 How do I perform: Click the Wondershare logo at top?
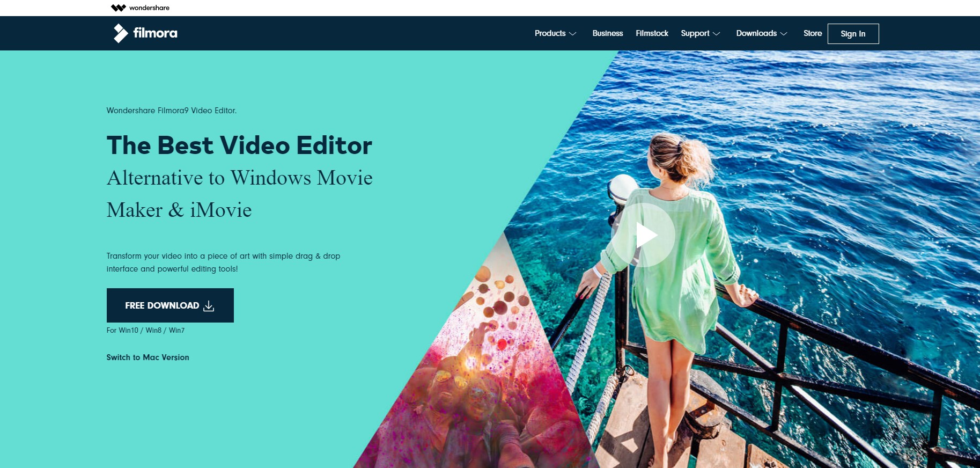coord(140,8)
